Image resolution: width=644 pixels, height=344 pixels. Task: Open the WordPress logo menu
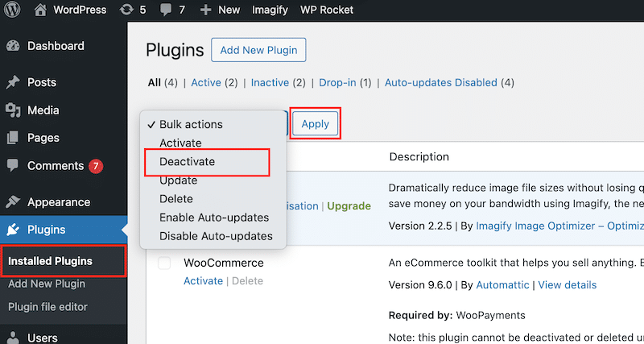click(10, 10)
